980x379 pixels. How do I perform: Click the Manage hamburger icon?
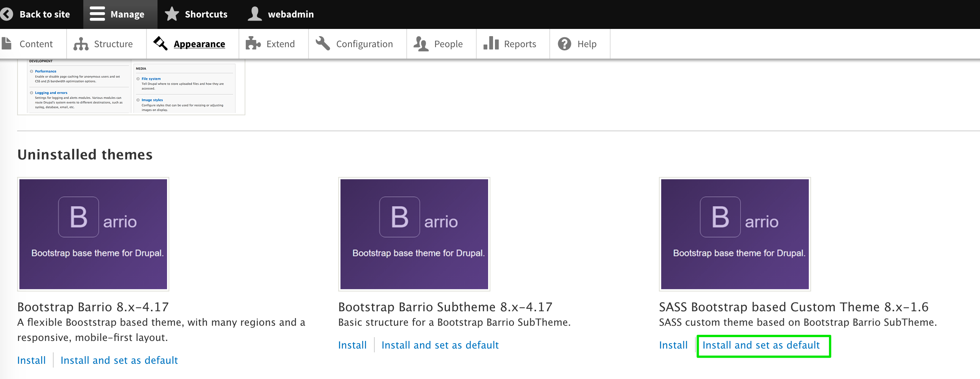[x=97, y=14]
